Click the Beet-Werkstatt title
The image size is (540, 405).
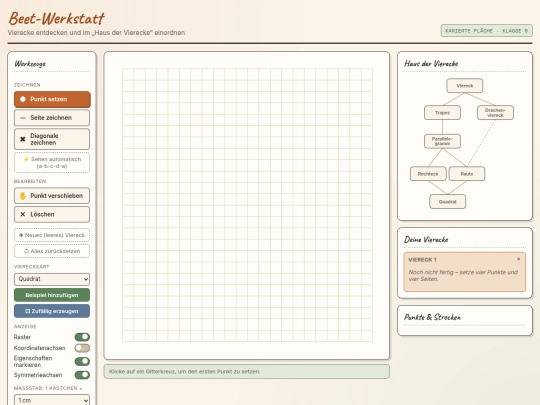(x=56, y=18)
